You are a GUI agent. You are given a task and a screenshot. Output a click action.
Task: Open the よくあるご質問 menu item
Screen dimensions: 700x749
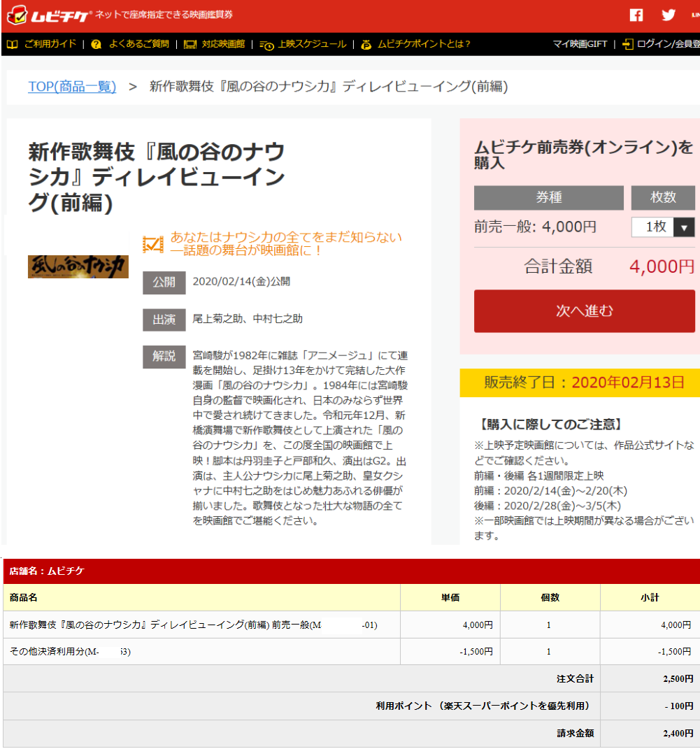pyautogui.click(x=139, y=44)
